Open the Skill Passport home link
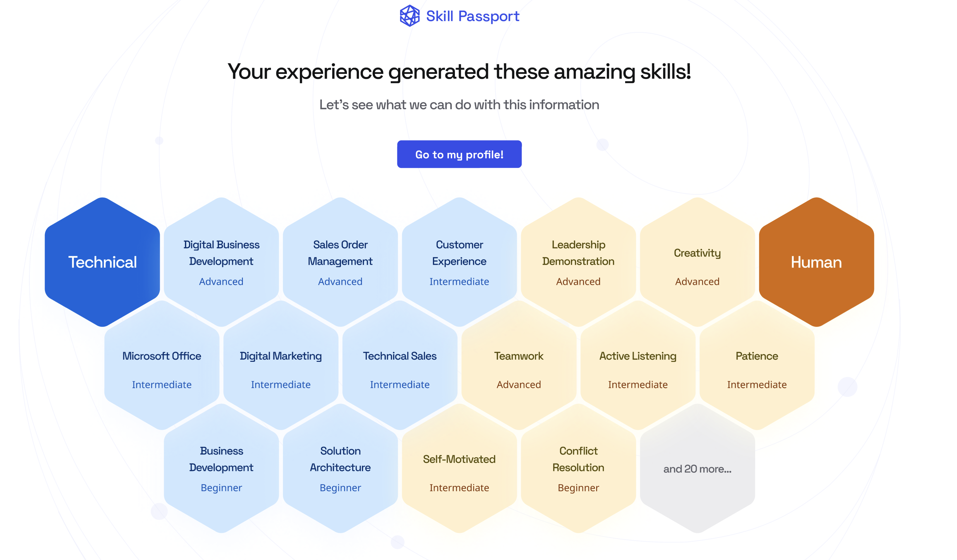Image resolution: width=957 pixels, height=560 pixels. (x=472, y=16)
